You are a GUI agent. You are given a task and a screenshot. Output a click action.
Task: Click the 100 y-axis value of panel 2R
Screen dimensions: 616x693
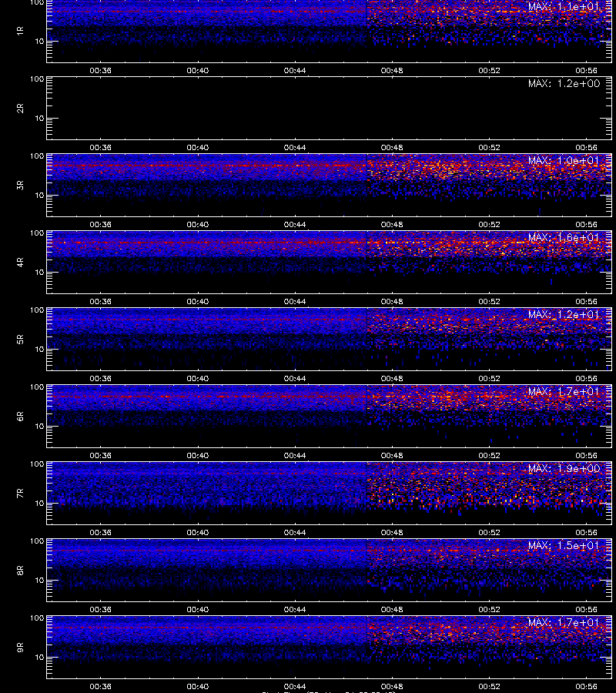pyautogui.click(x=37, y=79)
